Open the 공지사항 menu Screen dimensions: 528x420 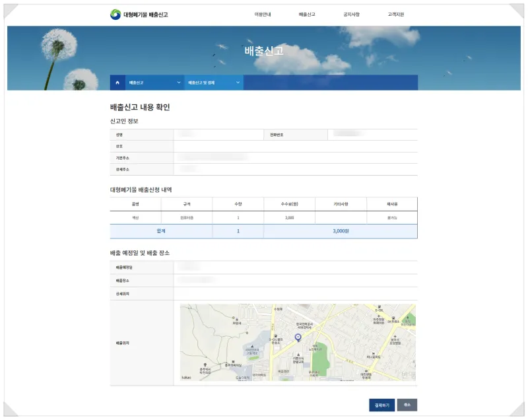pos(351,14)
